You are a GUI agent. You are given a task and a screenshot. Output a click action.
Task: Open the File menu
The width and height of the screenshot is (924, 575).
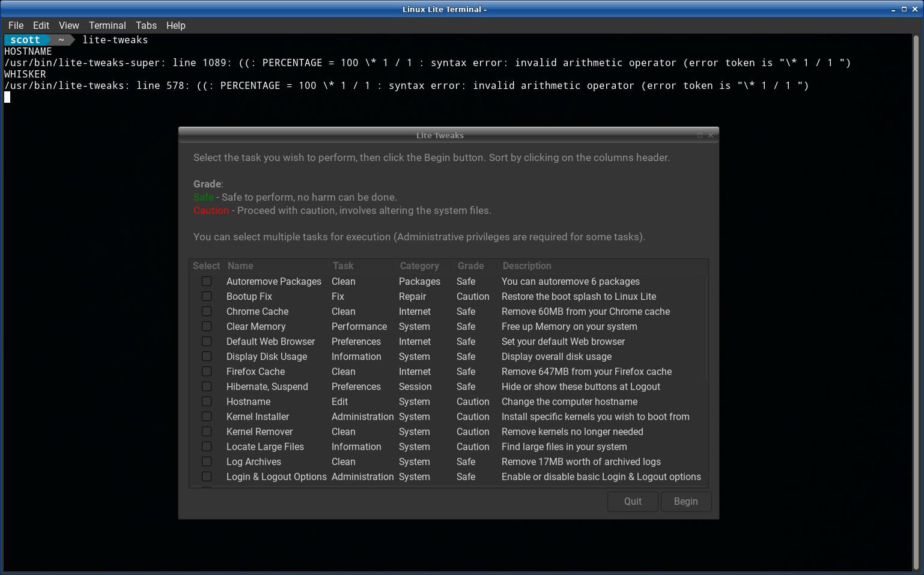click(x=16, y=25)
